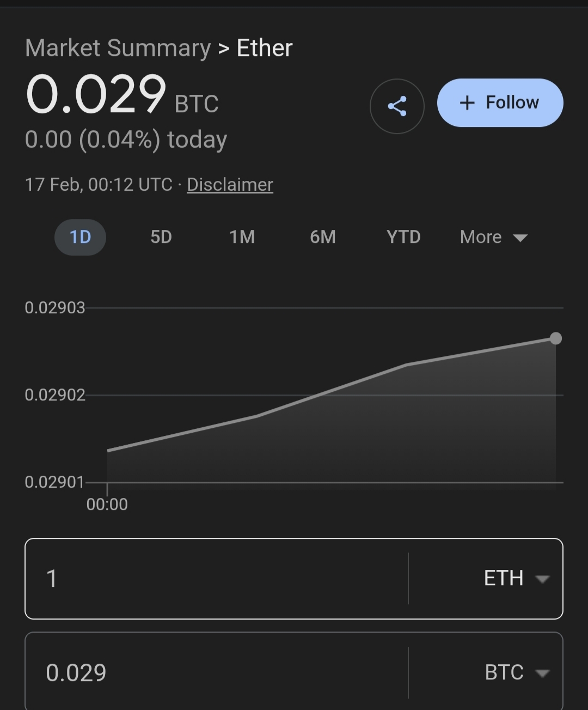Click the share icon
Image resolution: width=588 pixels, height=710 pixels.
397,106
